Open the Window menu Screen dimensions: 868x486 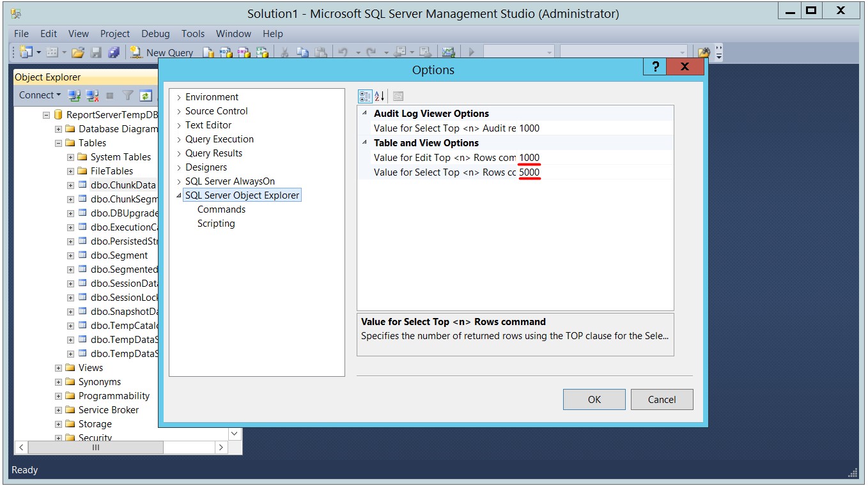coord(233,33)
